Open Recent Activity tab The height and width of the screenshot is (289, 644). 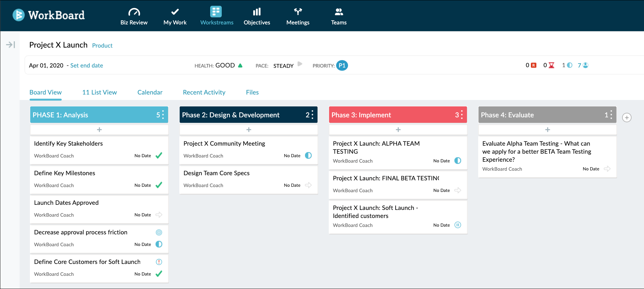(204, 92)
